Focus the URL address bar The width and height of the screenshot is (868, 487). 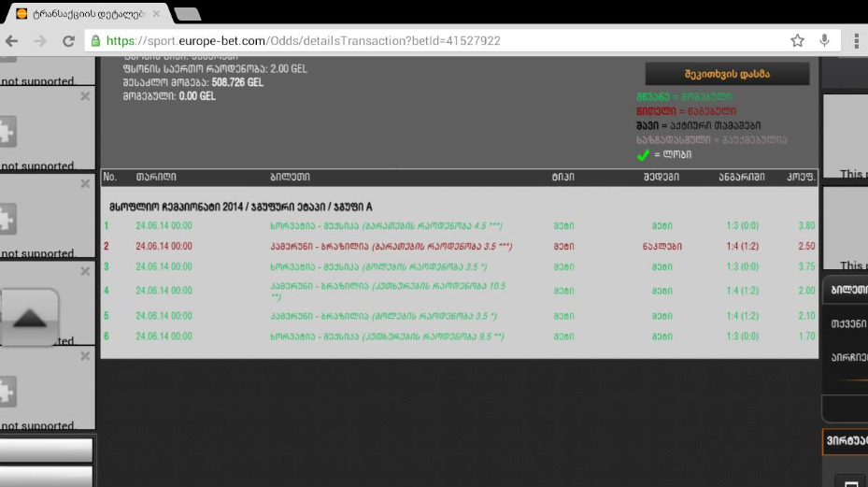443,41
